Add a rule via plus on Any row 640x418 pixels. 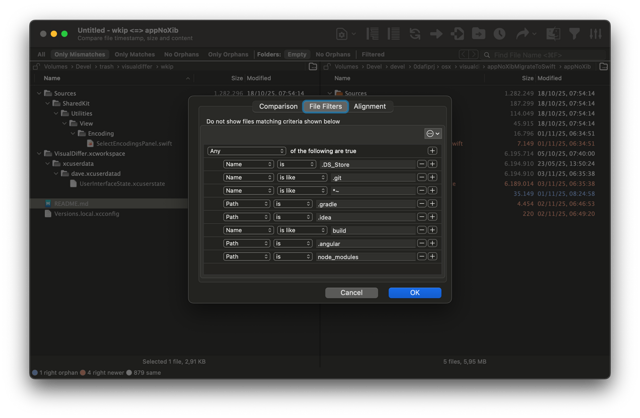click(x=432, y=151)
